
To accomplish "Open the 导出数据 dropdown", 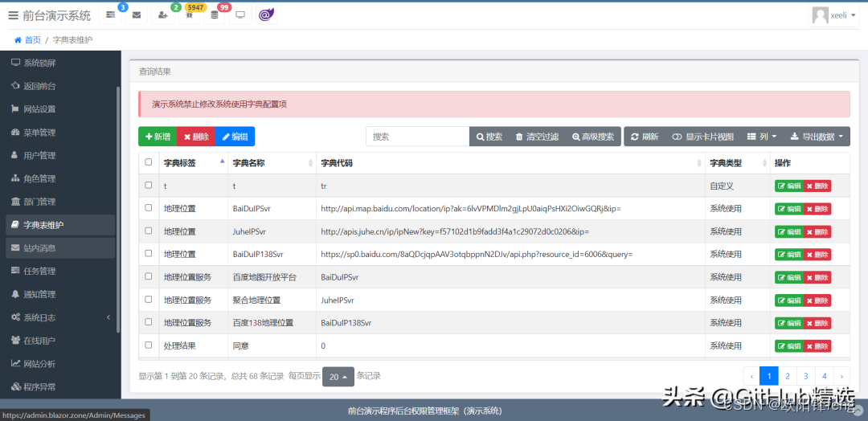I will (817, 137).
